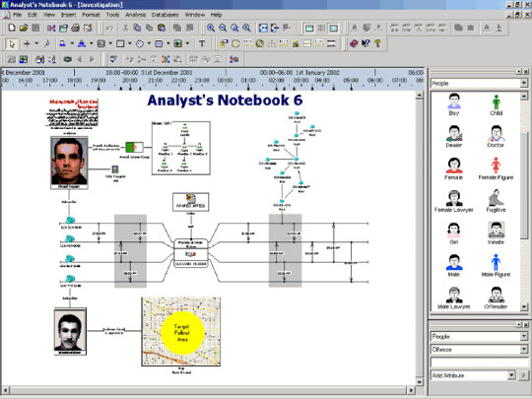Select the pointer arrow tool

point(12,43)
